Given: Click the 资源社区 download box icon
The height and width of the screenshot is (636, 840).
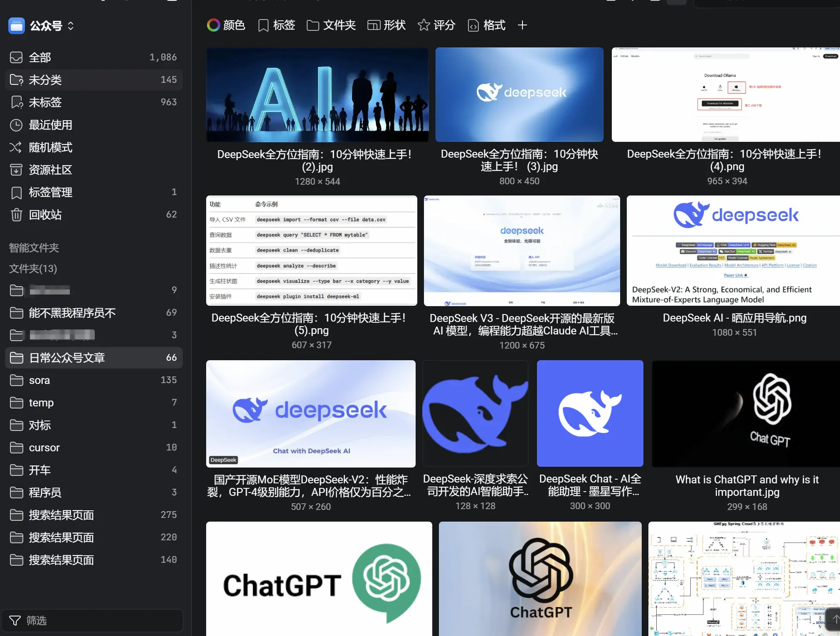Looking at the screenshot, I should 16,170.
